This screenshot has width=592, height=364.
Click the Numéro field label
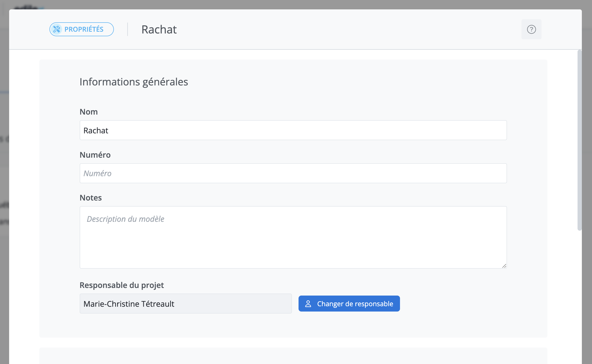[95, 155]
